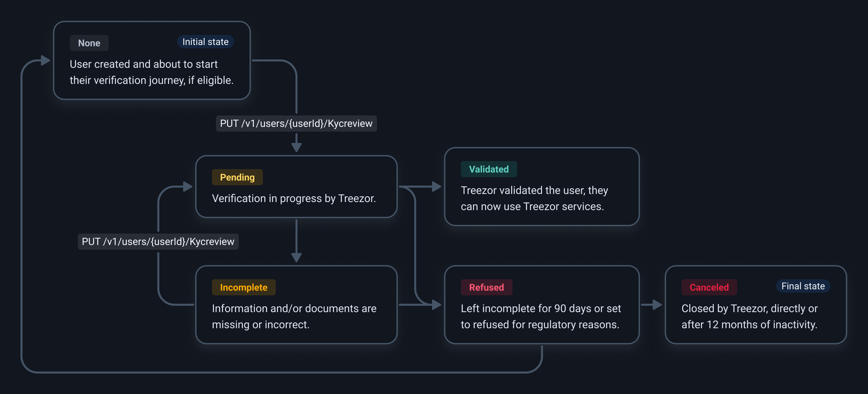This screenshot has height=394, width=868.
Task: Click 'Verification in progress by Treezor.' text
Action: 294,198
